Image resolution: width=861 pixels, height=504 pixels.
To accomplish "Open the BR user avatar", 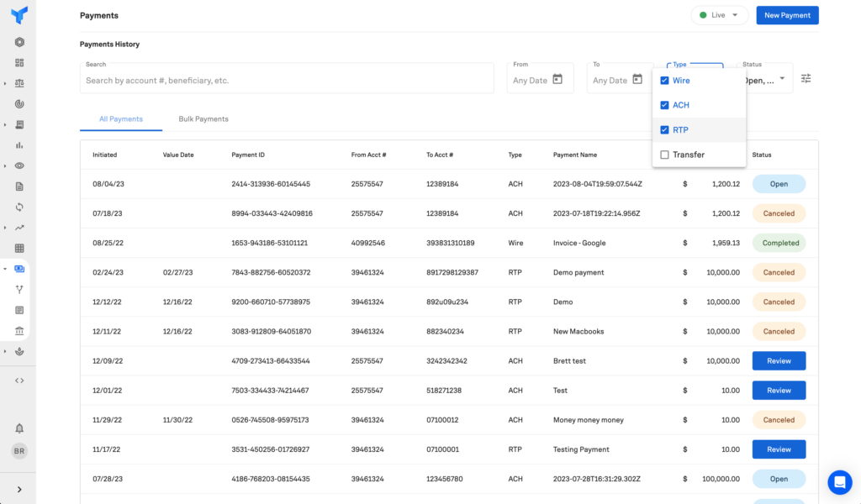I will (x=19, y=451).
